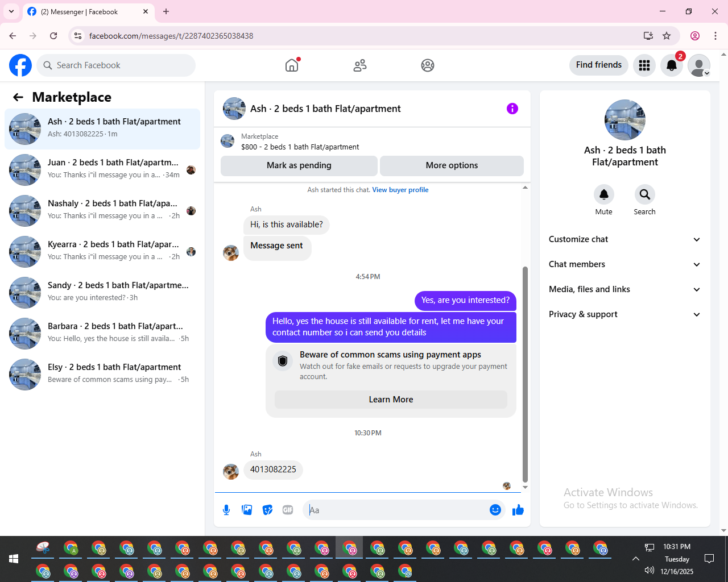The width and height of the screenshot is (728, 582).
Task: Open the Facebook menu grid icon
Action: [644, 65]
